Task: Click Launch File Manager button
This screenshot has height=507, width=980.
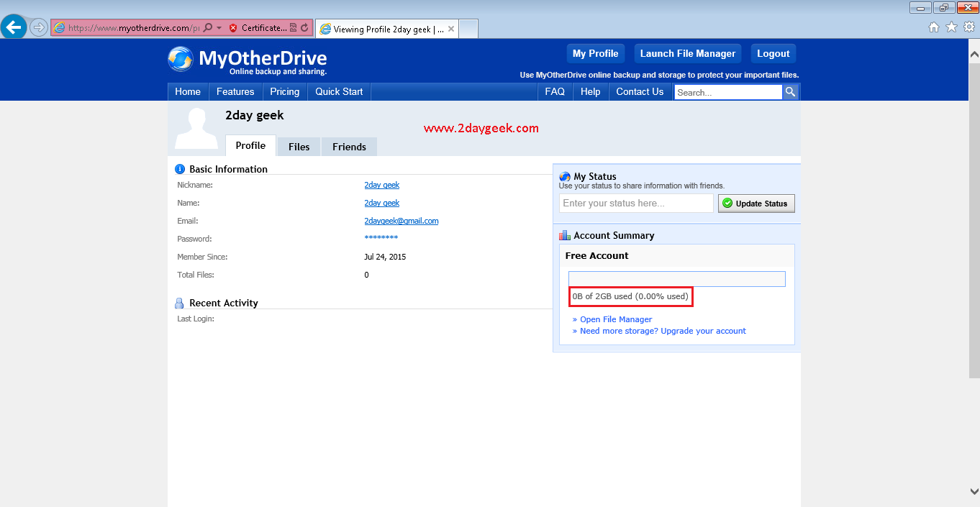Action: (688, 53)
